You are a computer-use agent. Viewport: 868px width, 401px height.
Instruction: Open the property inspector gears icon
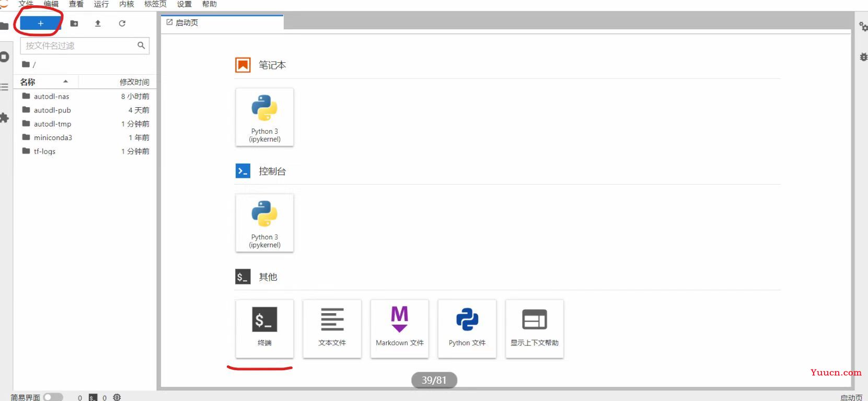[x=863, y=26]
